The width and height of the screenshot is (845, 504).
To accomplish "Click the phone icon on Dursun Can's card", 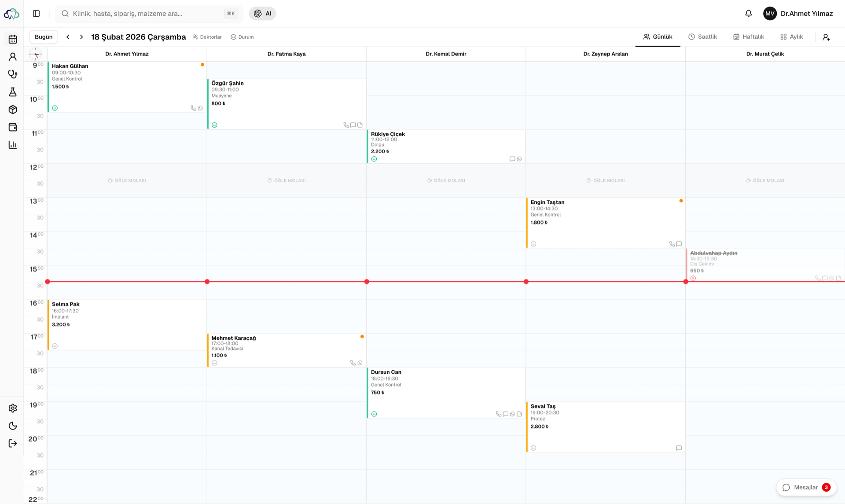I will point(498,414).
